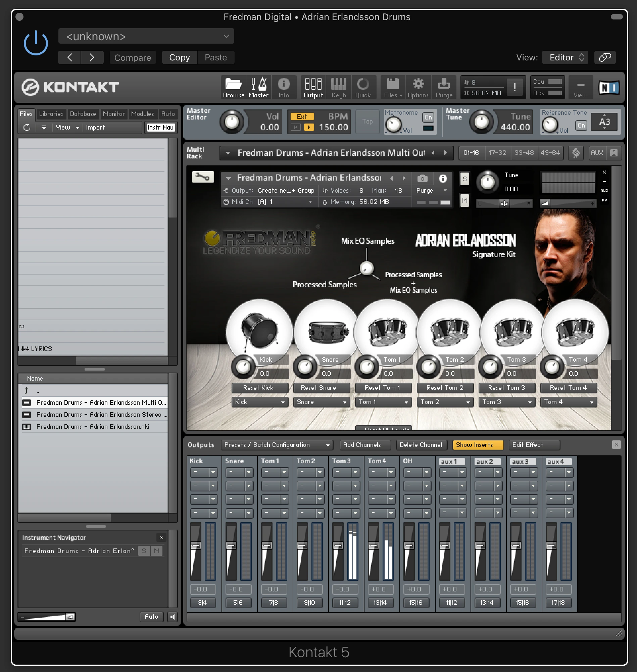Toggle the Instr Nav button
This screenshot has height=672, width=637.
pos(161,127)
